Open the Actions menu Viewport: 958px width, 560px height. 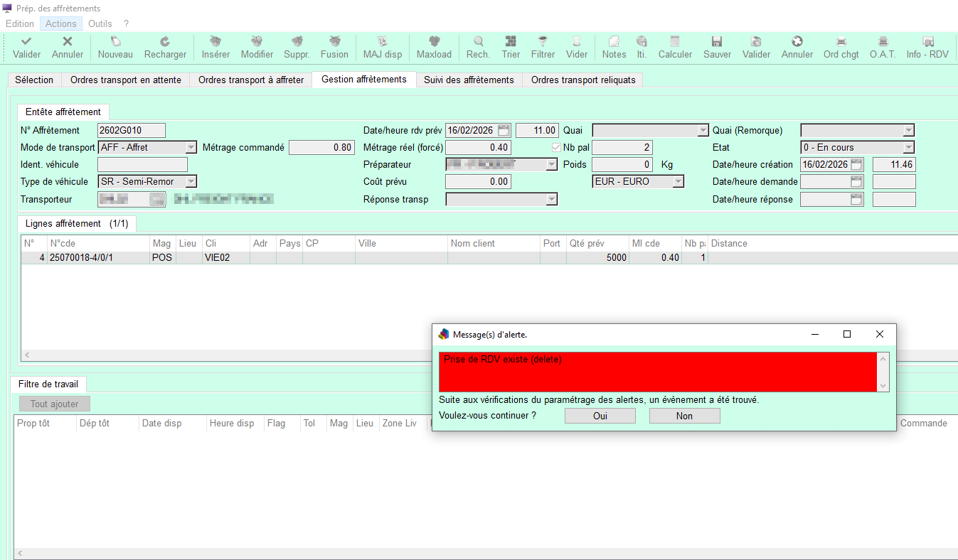[x=61, y=23]
